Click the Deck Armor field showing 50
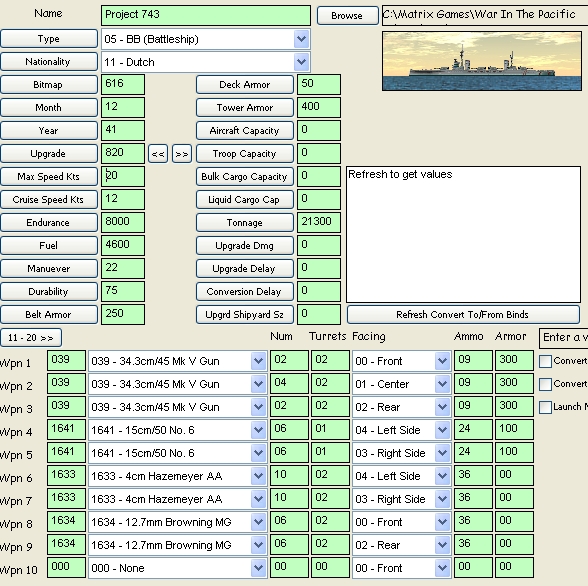 [x=319, y=84]
